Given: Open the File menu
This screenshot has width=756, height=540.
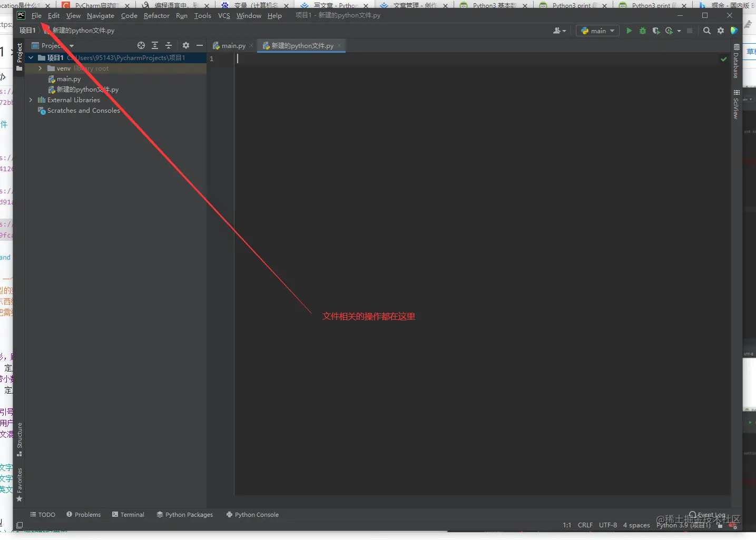Looking at the screenshot, I should 36,16.
